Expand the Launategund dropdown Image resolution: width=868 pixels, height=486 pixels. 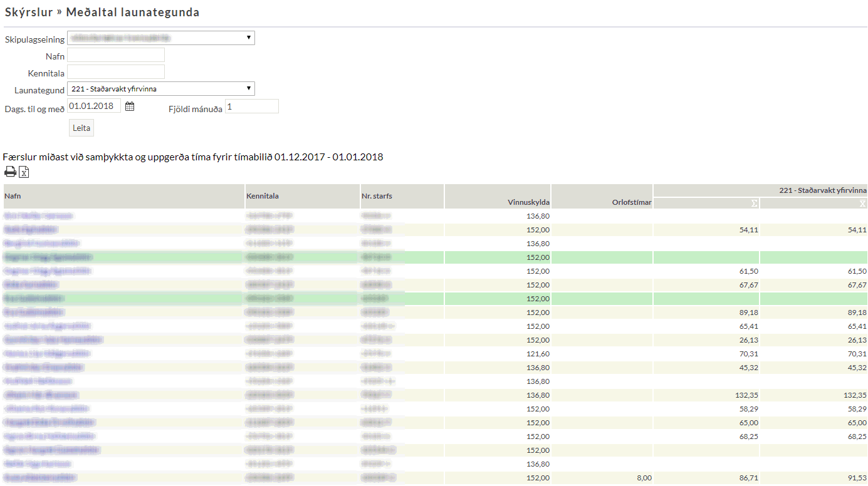tap(160, 89)
